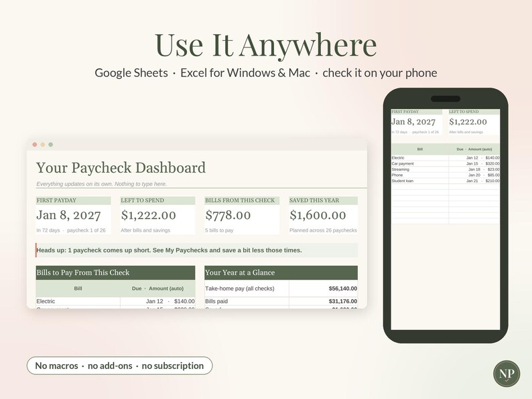Click 'Jan 8, 2027' on the phone
This screenshot has width=532, height=399.
[x=413, y=122]
